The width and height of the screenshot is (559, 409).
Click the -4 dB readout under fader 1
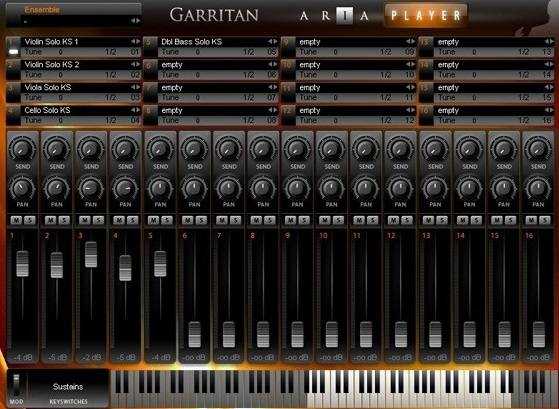click(x=22, y=357)
